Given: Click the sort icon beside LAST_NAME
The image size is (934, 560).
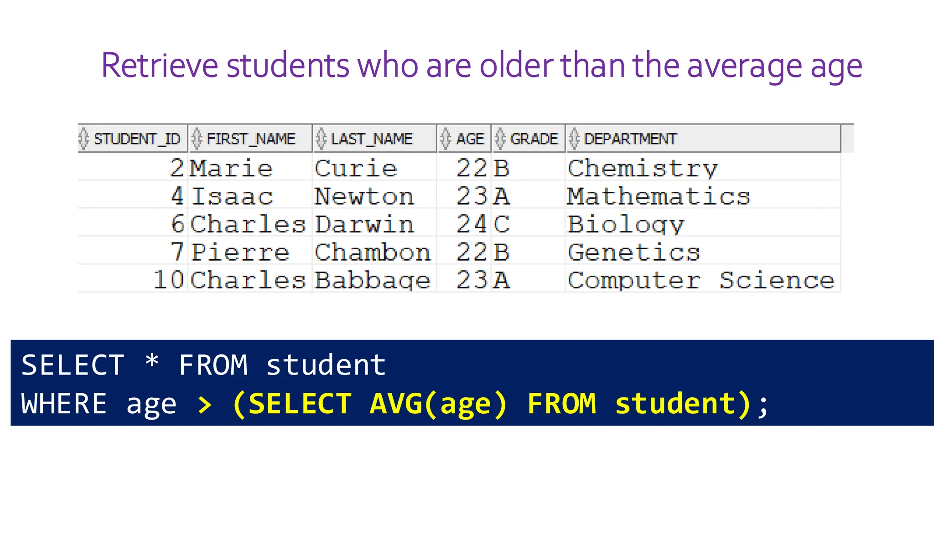Looking at the screenshot, I should coord(321,139).
